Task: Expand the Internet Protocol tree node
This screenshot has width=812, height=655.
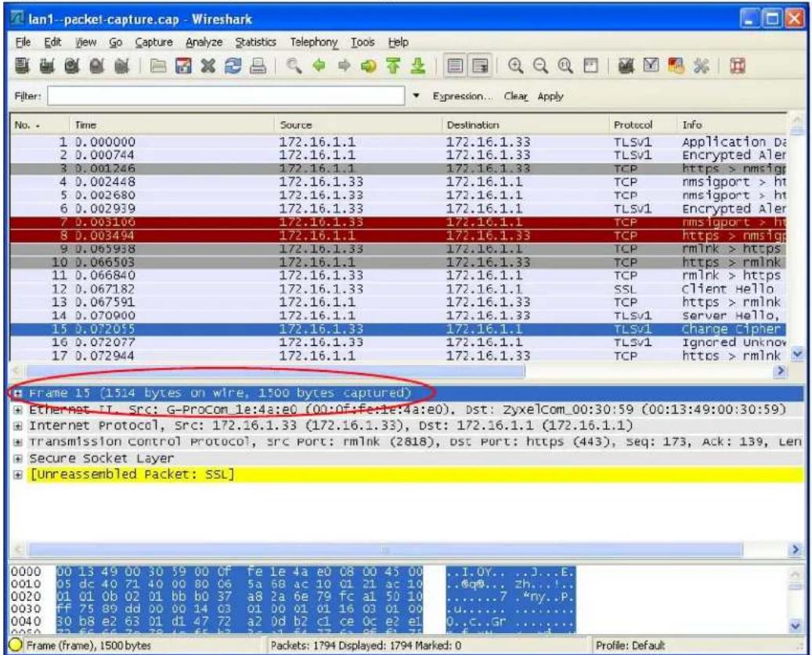Action: pyautogui.click(x=17, y=426)
